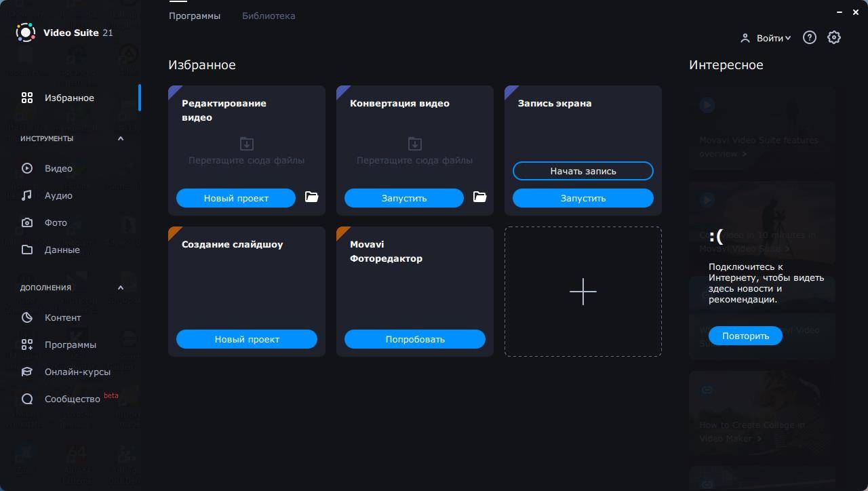Viewport: 868px width, 491px height.
Task: Click Новый проект in Редактирование видео card
Action: point(236,198)
